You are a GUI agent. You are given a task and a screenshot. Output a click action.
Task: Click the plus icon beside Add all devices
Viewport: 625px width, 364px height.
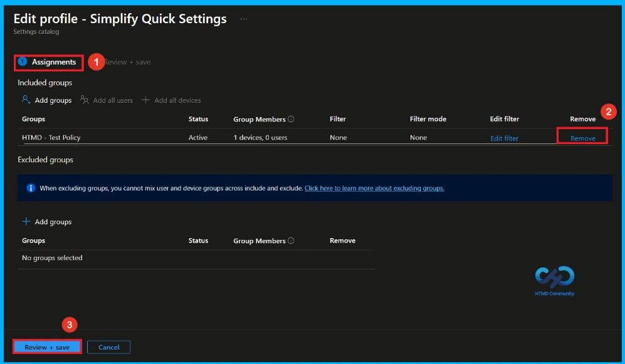point(145,100)
